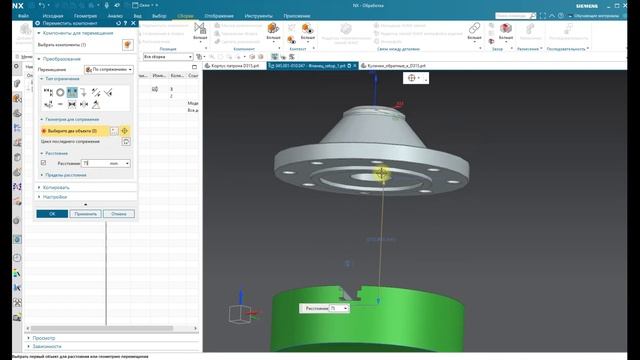Expand the 'Настройки' section
The width and height of the screenshot is (640, 360).
[53, 197]
